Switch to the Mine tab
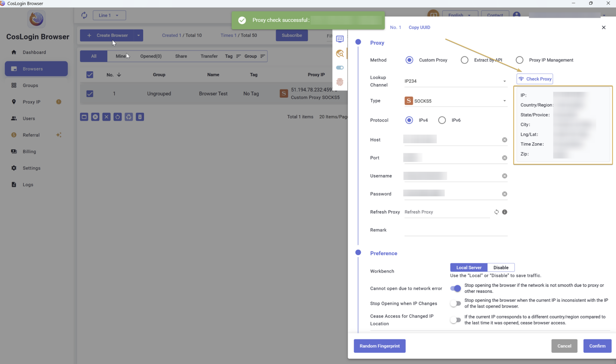 click(x=121, y=56)
